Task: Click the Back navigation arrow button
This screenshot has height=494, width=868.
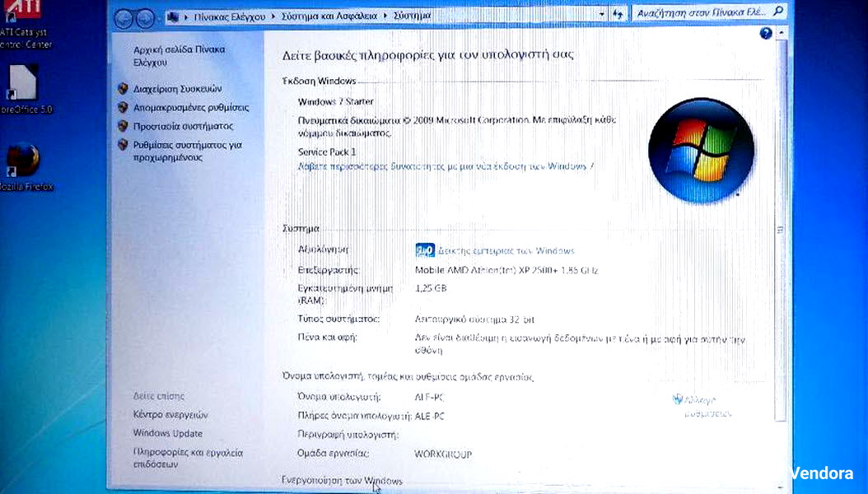Action: point(124,18)
